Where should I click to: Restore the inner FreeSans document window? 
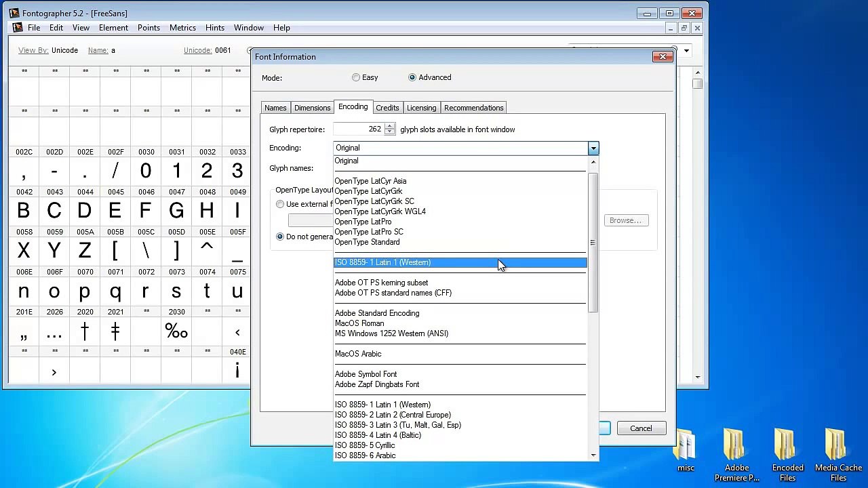[x=684, y=28]
